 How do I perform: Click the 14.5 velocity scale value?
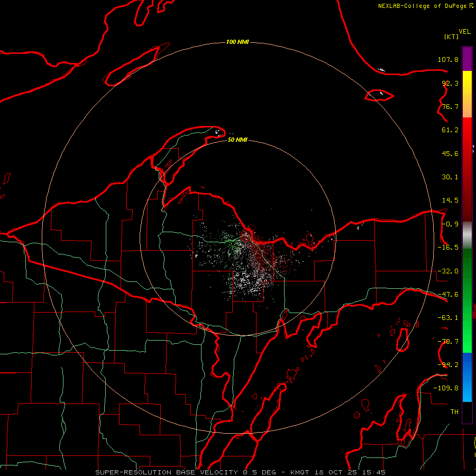coord(450,200)
